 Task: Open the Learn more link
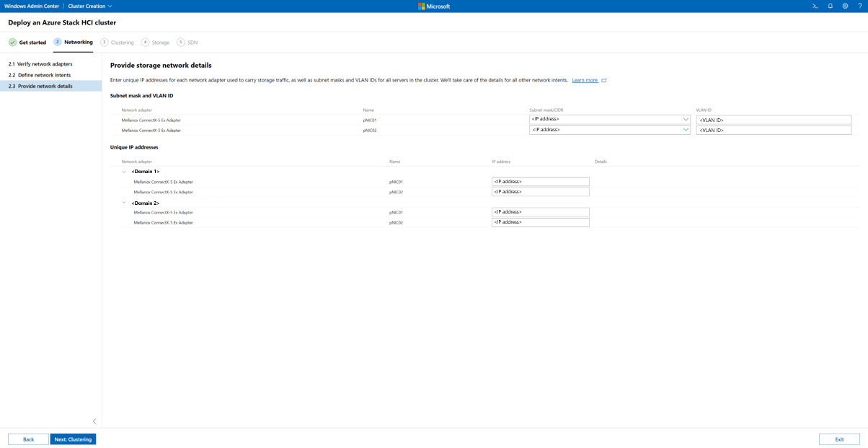585,79
